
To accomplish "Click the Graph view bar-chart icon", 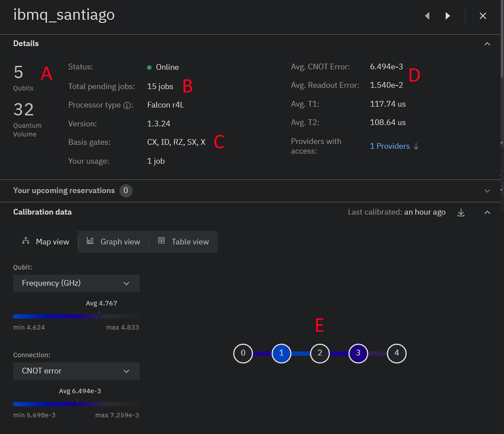I will (90, 240).
